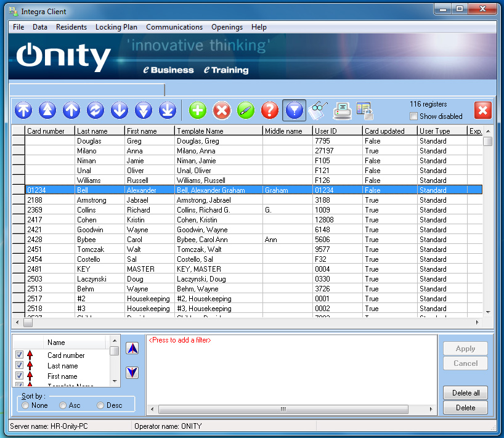Click the Delete filter button
The height and width of the screenshot is (438, 504).
click(x=465, y=407)
